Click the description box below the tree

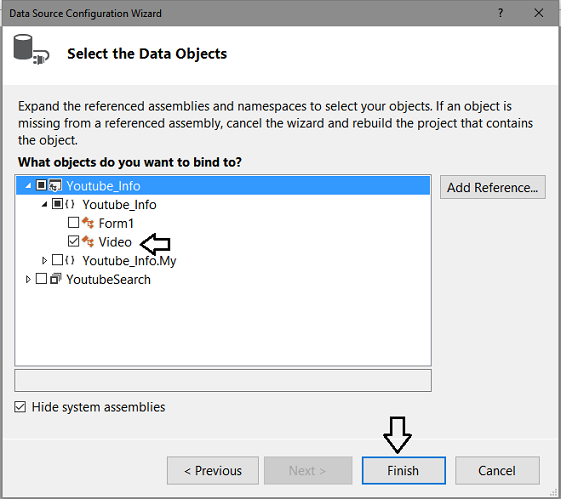click(x=223, y=381)
